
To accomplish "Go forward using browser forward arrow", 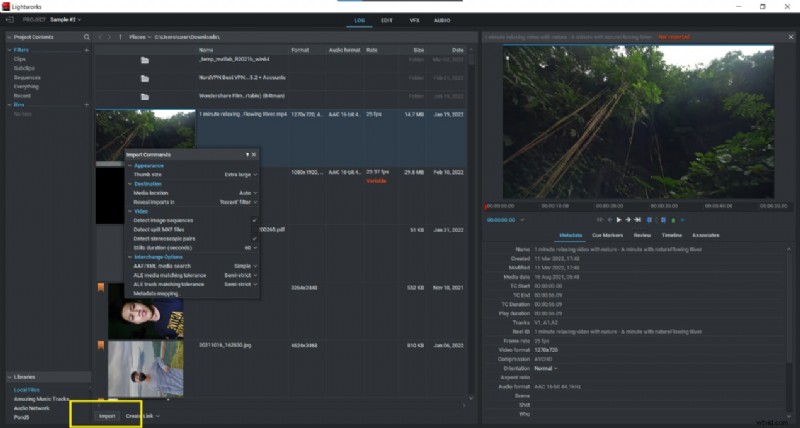I will coord(109,37).
